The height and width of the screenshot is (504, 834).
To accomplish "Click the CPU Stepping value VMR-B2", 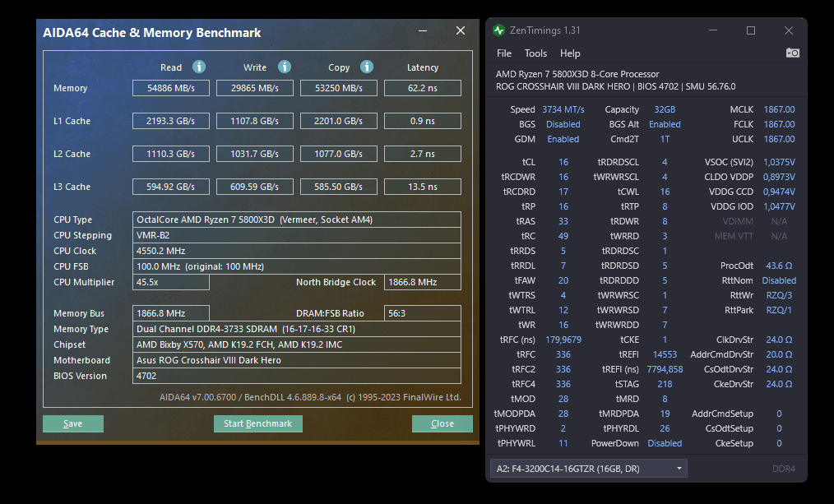I will (297, 235).
